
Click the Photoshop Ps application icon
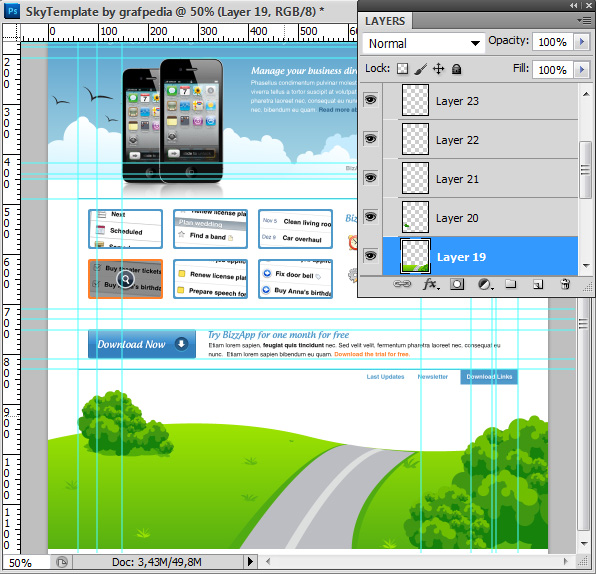[x=12, y=11]
